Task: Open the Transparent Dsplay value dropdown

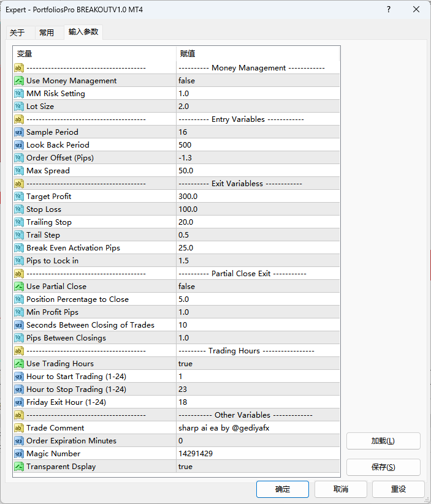Action: coord(257,467)
